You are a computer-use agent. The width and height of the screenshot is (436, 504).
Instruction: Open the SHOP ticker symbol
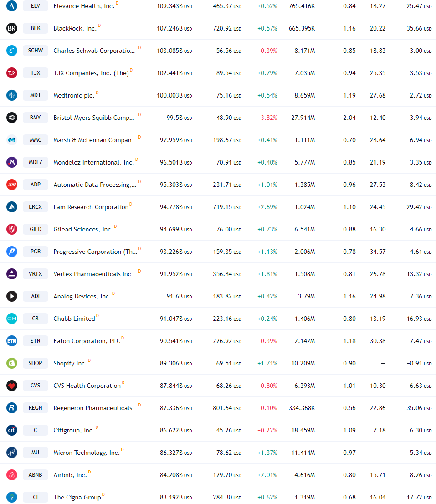point(36,363)
